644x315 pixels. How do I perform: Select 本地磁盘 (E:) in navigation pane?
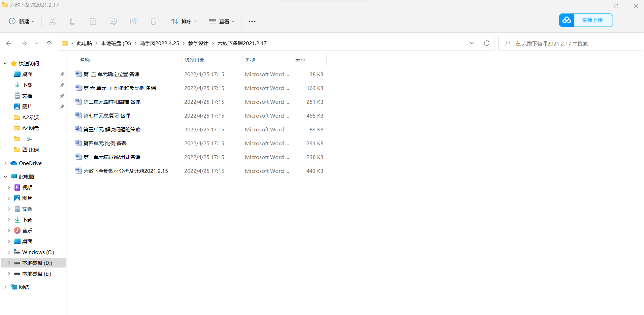[x=36, y=274]
